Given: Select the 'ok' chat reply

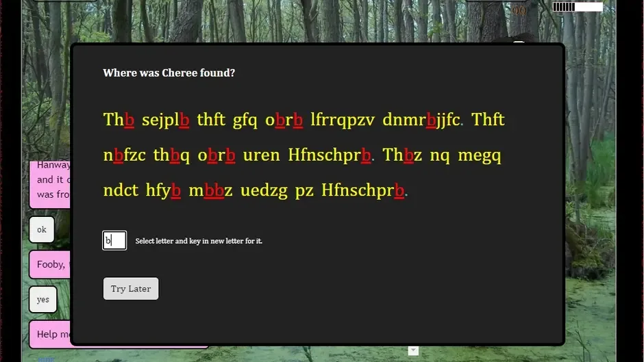Looking at the screenshot, I should (x=42, y=229).
